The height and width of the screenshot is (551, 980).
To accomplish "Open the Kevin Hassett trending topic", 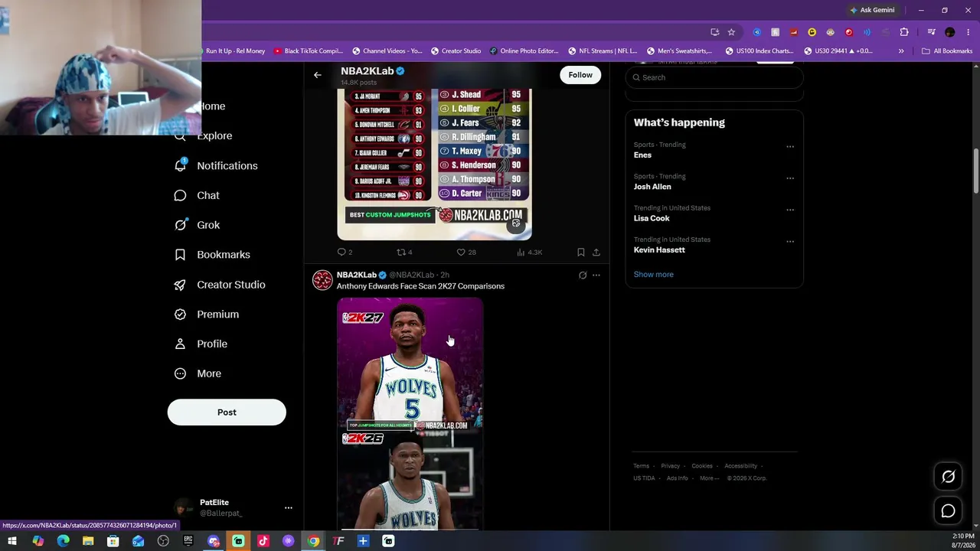I will (659, 249).
